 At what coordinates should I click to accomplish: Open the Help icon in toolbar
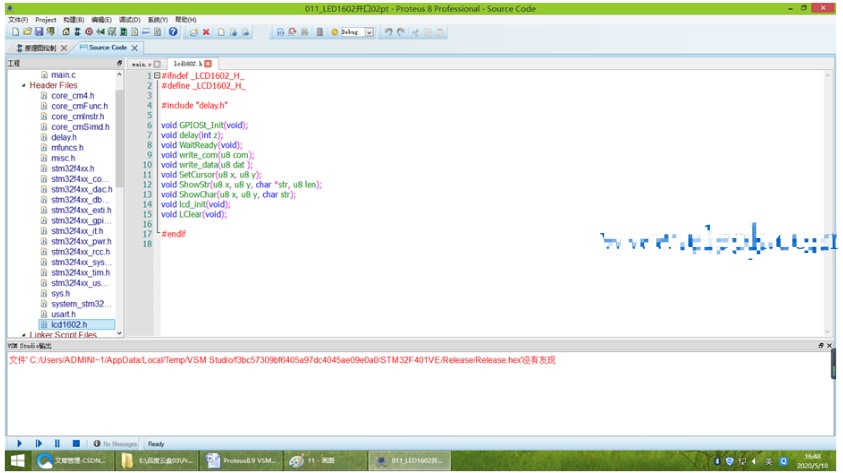173,32
